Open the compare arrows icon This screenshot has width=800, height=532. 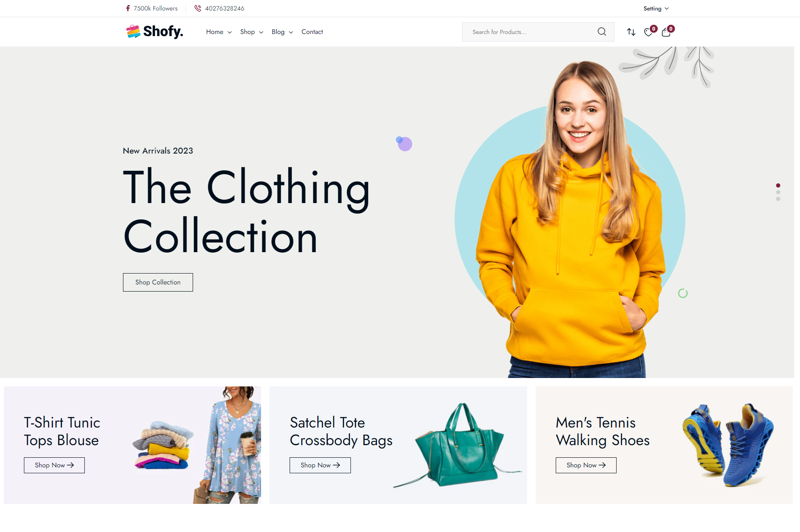tap(631, 32)
